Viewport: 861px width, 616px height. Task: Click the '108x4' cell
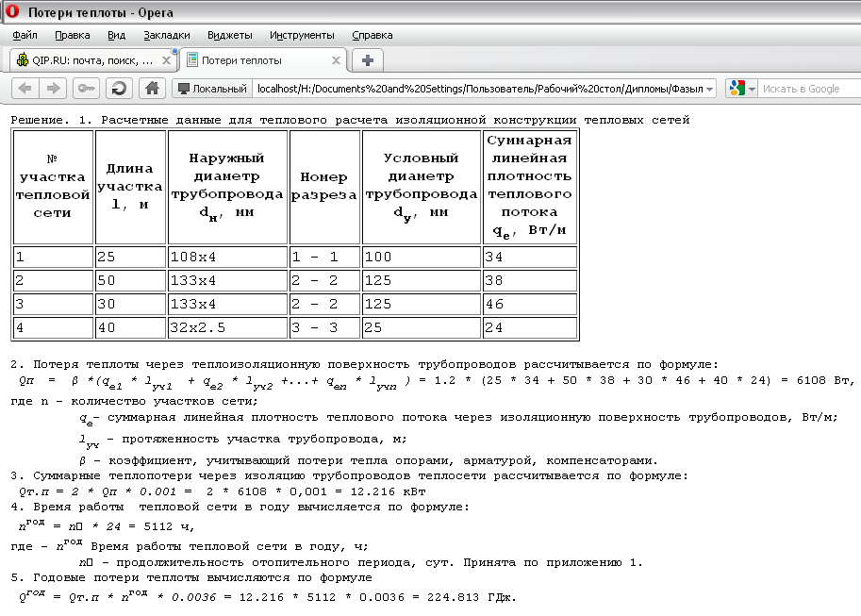227,257
